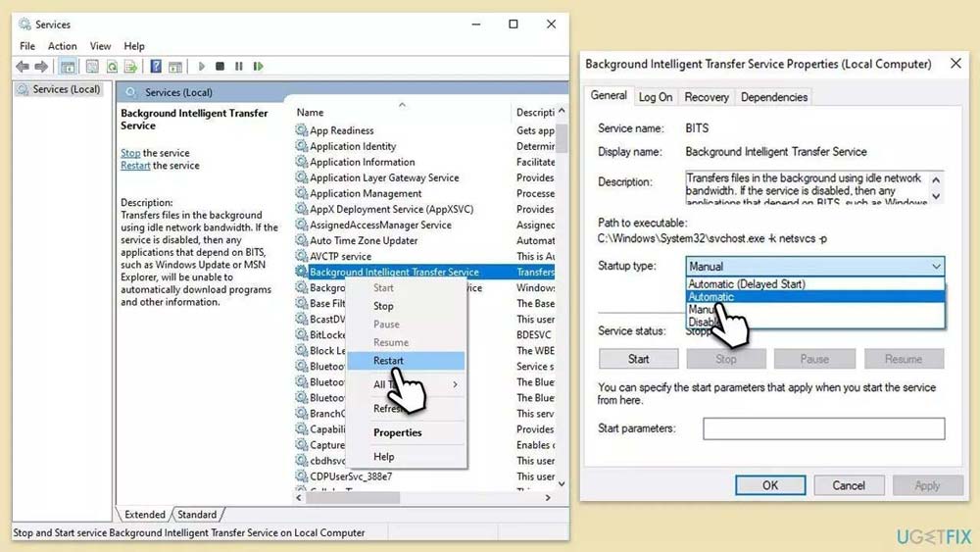980x552 pixels.
Task: Click the services list scroll down arrow
Action: point(562,484)
